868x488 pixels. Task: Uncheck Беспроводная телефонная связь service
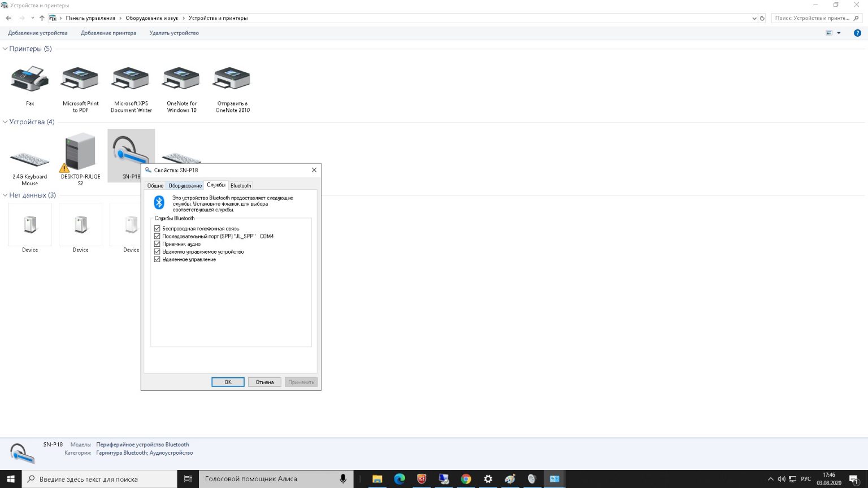pyautogui.click(x=157, y=229)
